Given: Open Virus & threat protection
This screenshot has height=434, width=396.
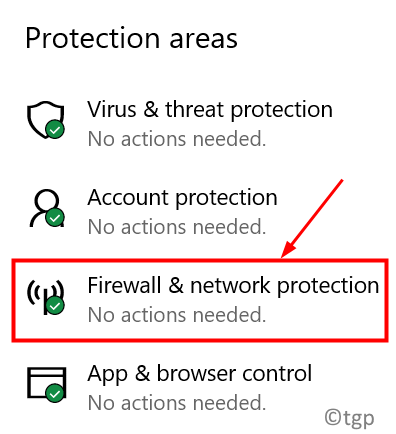Looking at the screenshot, I should pyautogui.click(x=210, y=109).
